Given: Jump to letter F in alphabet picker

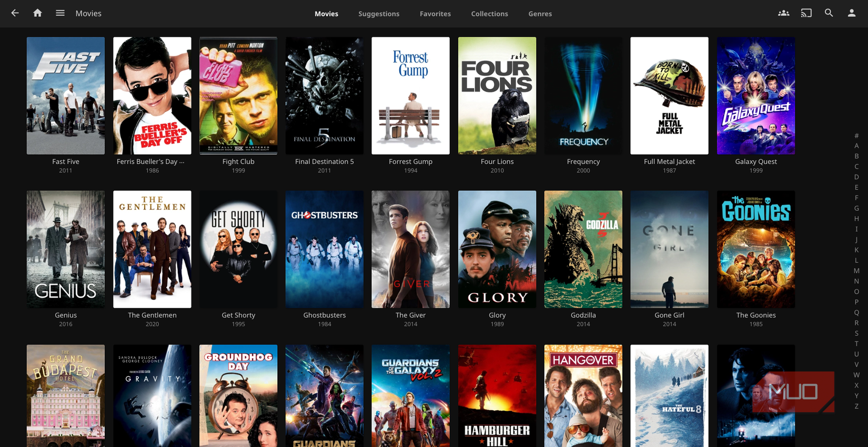Looking at the screenshot, I should click(856, 198).
